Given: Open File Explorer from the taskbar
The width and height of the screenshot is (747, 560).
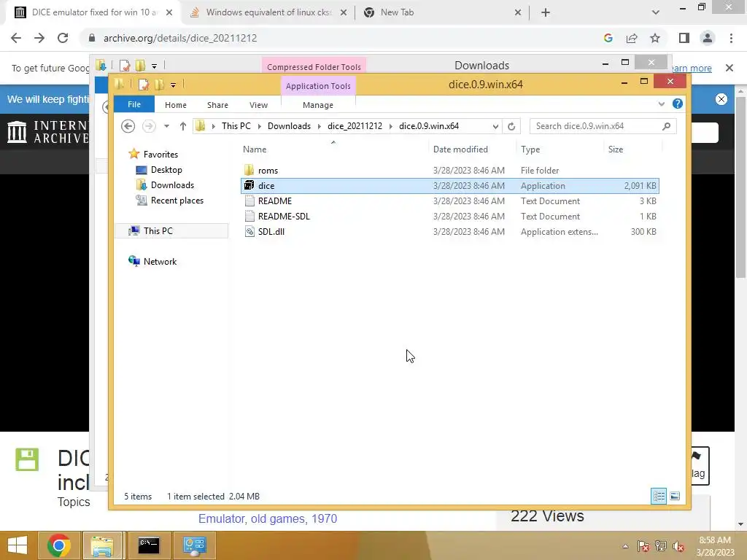Looking at the screenshot, I should 102,545.
